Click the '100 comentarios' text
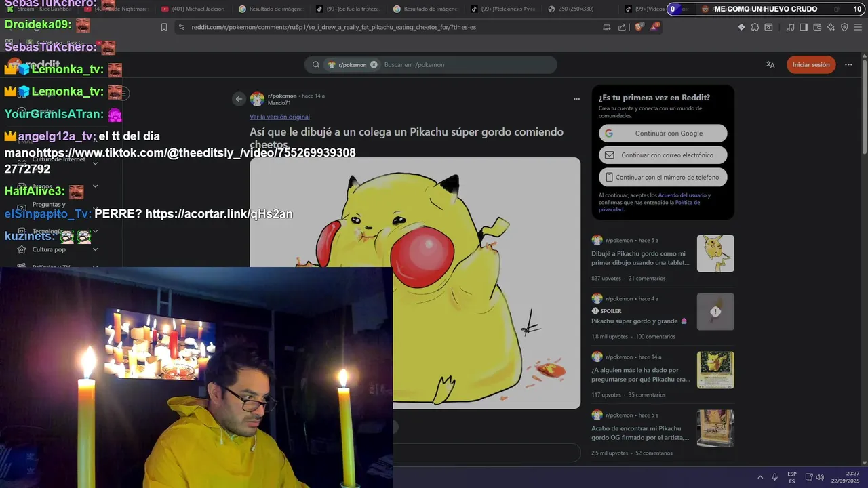Image resolution: width=868 pixels, height=488 pixels. 656,337
